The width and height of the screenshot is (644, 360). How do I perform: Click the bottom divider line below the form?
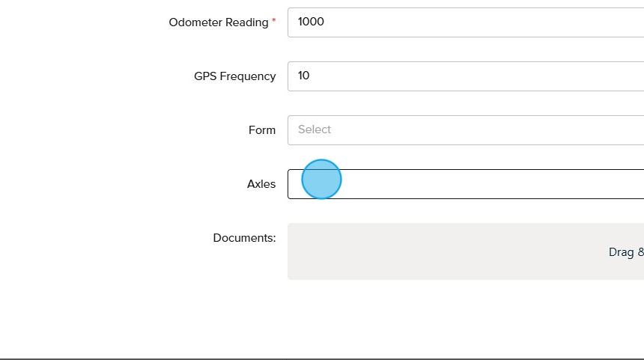pos(322,359)
